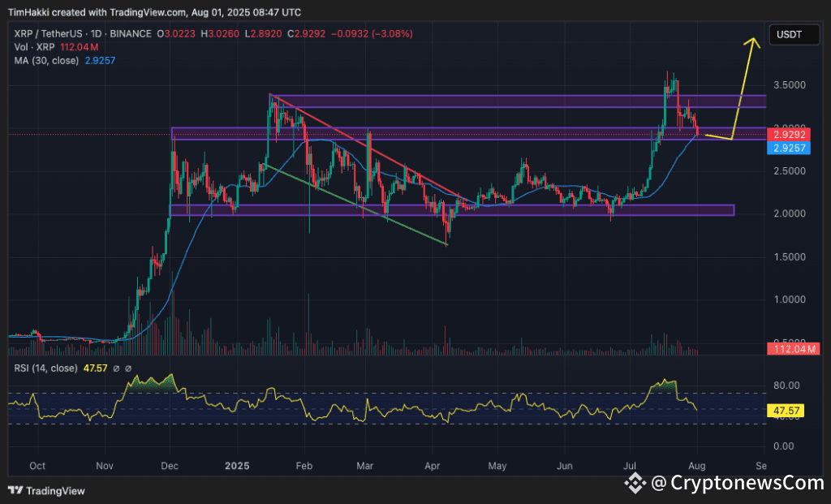Click the 2.5000 price axis label
Screen dimensions: 831x504
click(790, 171)
